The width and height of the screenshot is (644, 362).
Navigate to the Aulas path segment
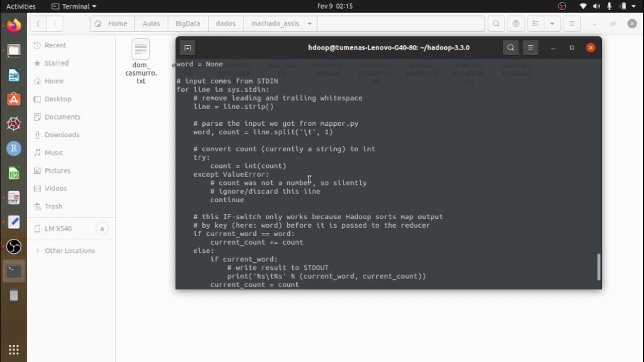click(x=151, y=24)
